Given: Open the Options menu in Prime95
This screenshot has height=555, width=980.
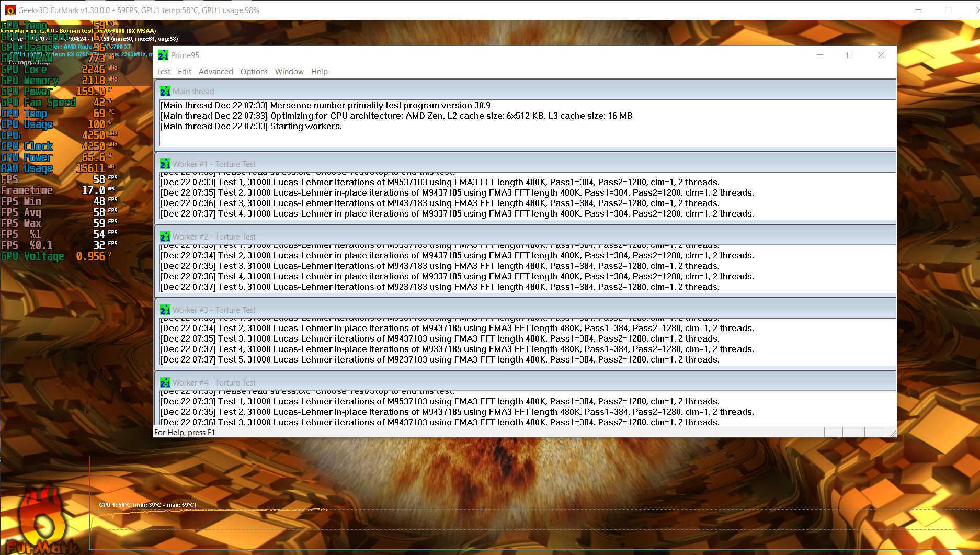Looking at the screenshot, I should tap(254, 72).
